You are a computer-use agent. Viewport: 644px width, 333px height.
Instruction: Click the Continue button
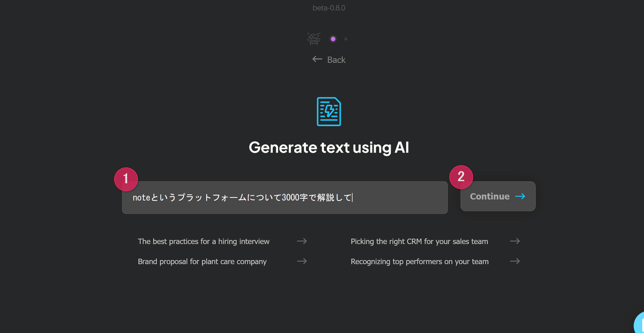(x=497, y=196)
